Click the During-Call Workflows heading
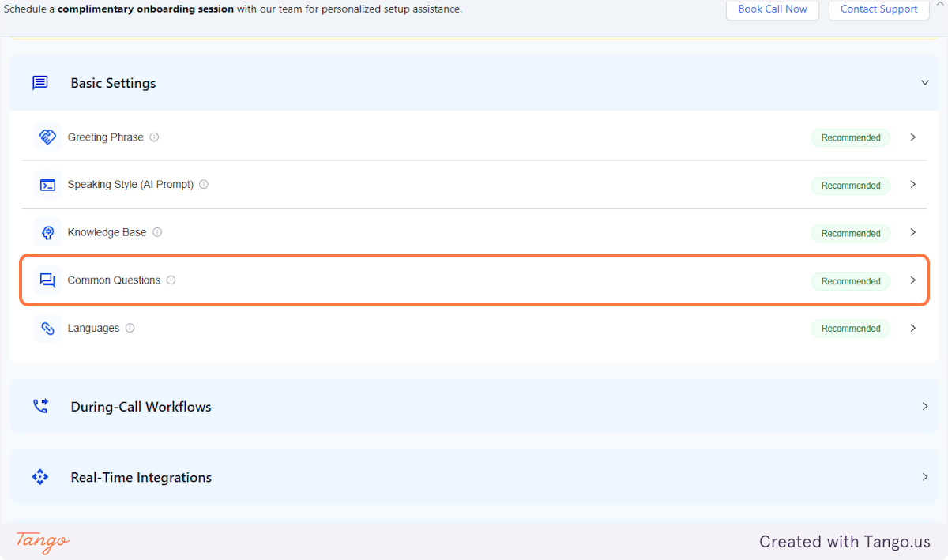Viewport: 948px width, 560px height. point(141,407)
